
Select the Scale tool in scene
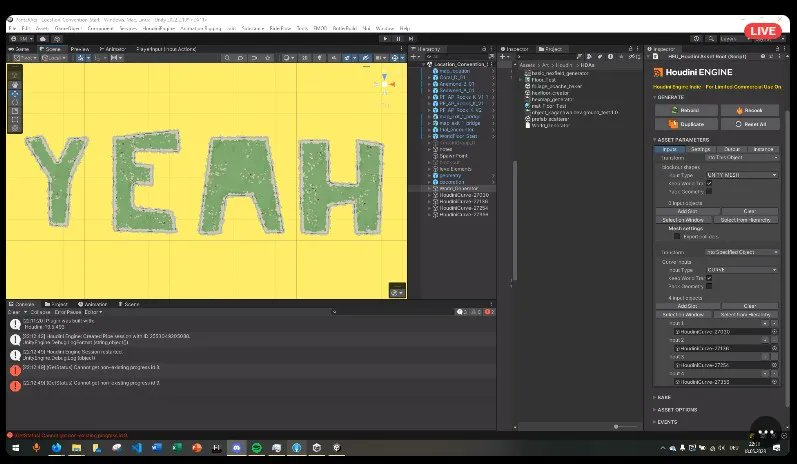(15, 110)
